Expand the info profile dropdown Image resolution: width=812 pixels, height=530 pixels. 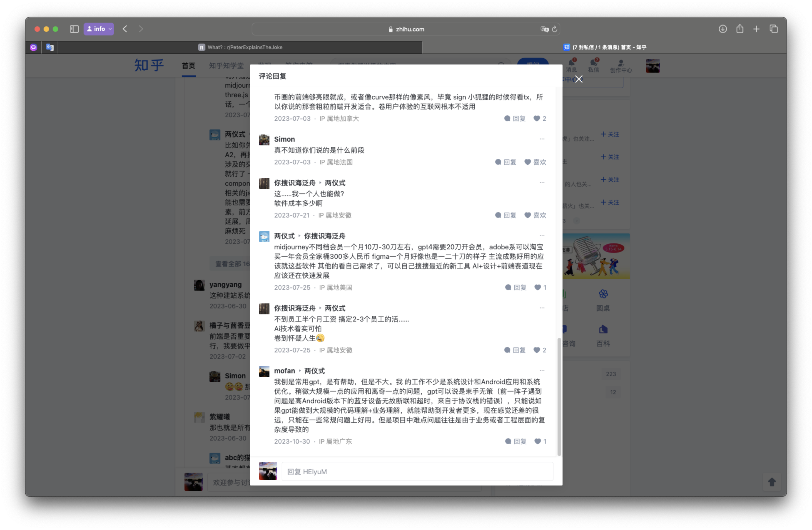pyautogui.click(x=99, y=29)
